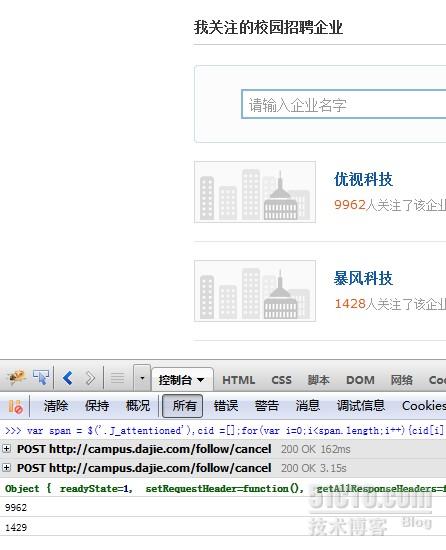446x550 pixels.
Task: Activate the element inspector arrow icon
Action: (41, 378)
